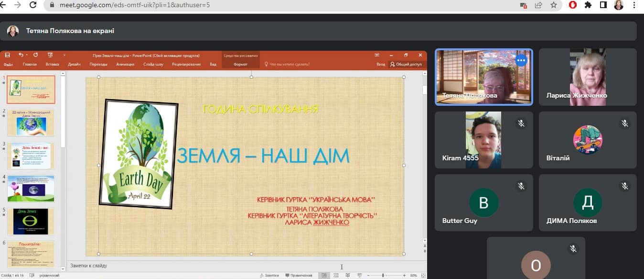Toggle the Заметки notes pane
This screenshot has height=279, width=644.
268,276
